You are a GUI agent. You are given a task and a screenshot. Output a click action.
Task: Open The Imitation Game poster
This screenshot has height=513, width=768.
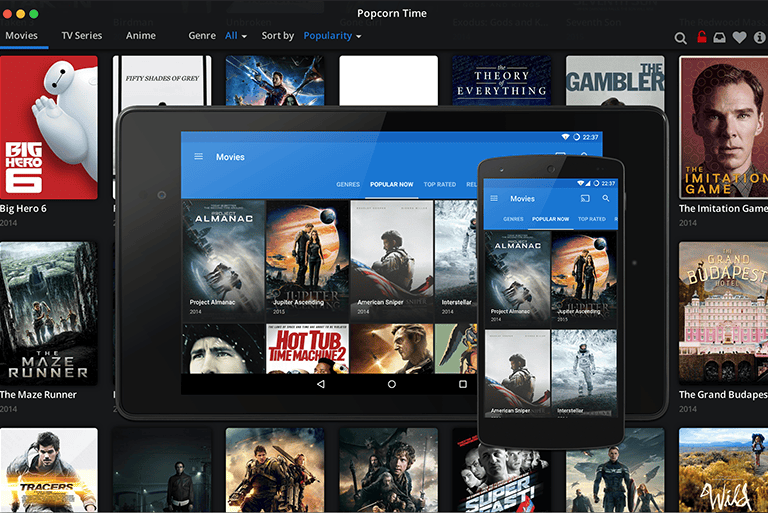(x=723, y=127)
